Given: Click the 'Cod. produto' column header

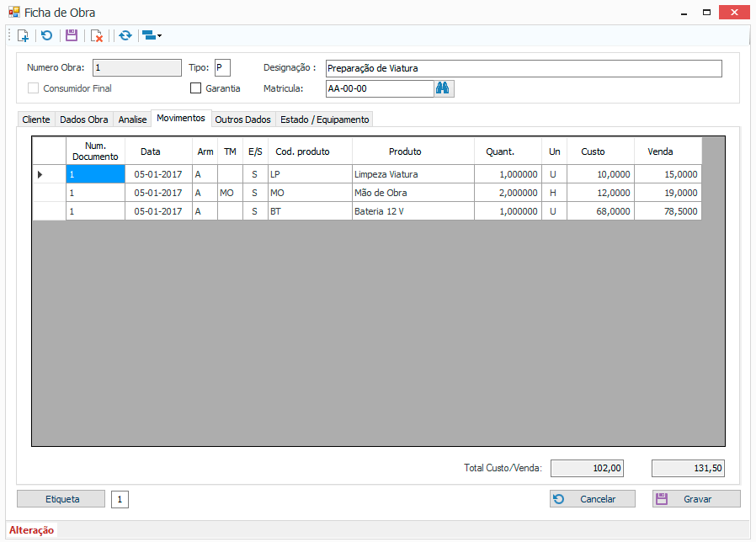Looking at the screenshot, I should (x=310, y=151).
